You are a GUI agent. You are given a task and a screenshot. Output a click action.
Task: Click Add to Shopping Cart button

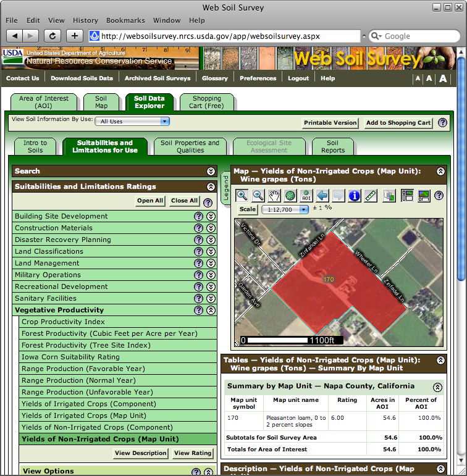click(398, 123)
